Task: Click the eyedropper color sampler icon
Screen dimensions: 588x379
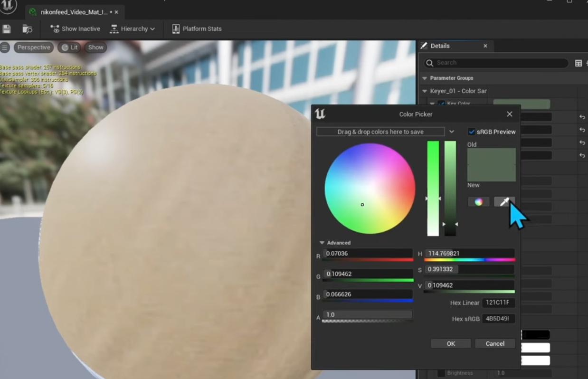Action: [504, 202]
